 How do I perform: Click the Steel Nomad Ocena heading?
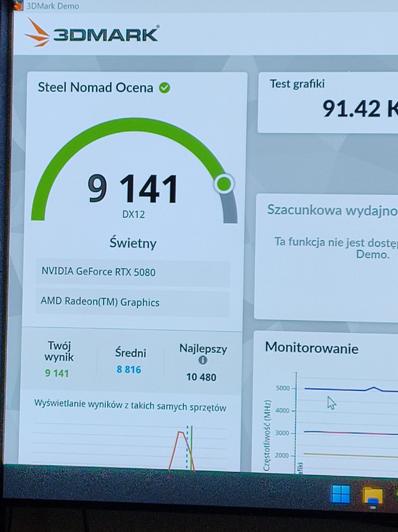[x=95, y=88]
